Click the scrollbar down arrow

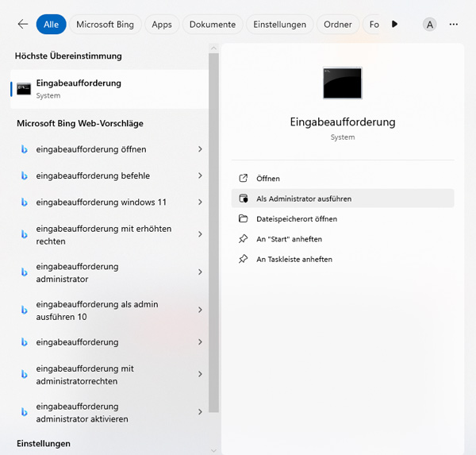(x=213, y=450)
